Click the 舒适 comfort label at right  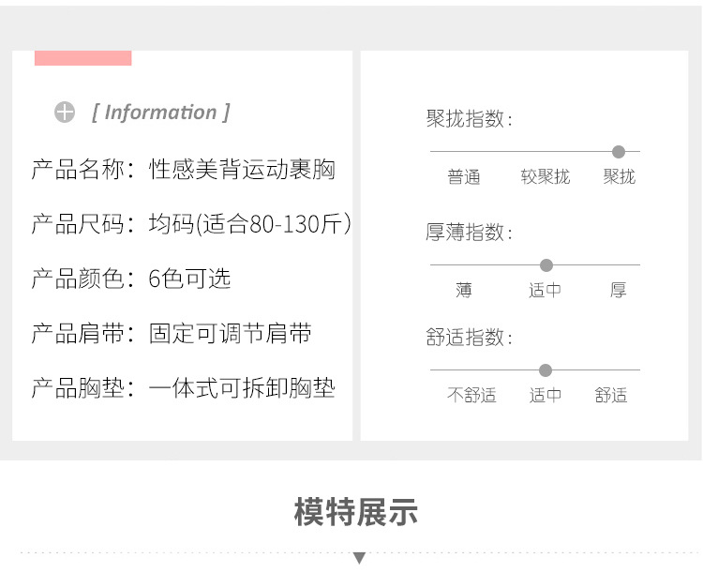[611, 395]
